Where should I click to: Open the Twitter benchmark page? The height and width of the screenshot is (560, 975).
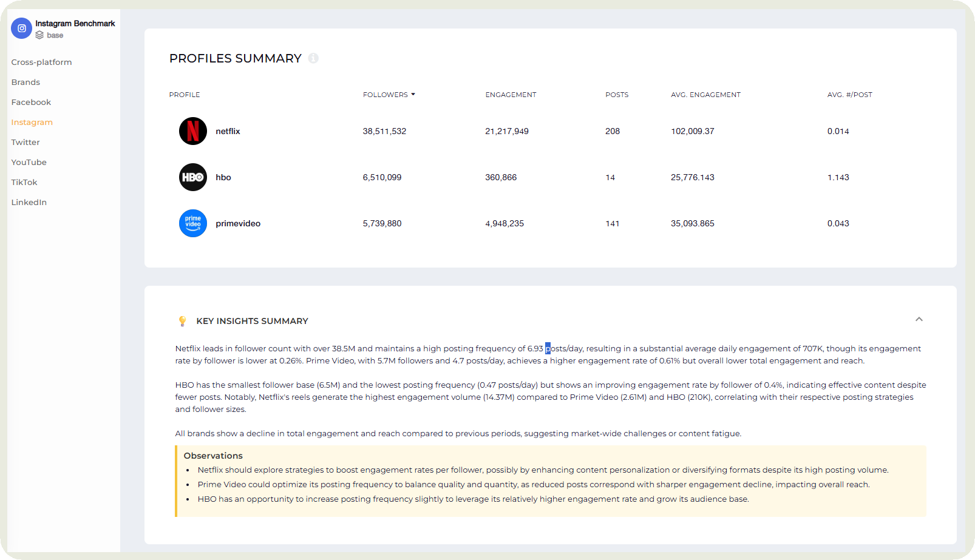(25, 142)
